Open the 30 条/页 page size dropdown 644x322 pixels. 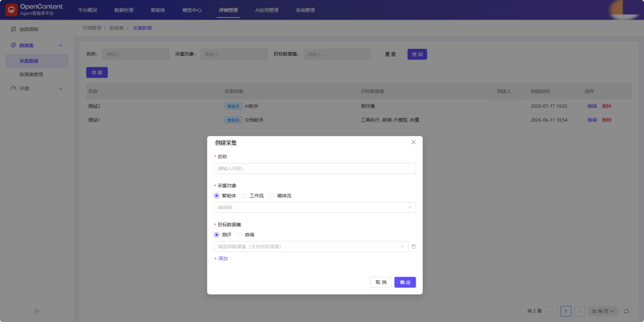603,311
